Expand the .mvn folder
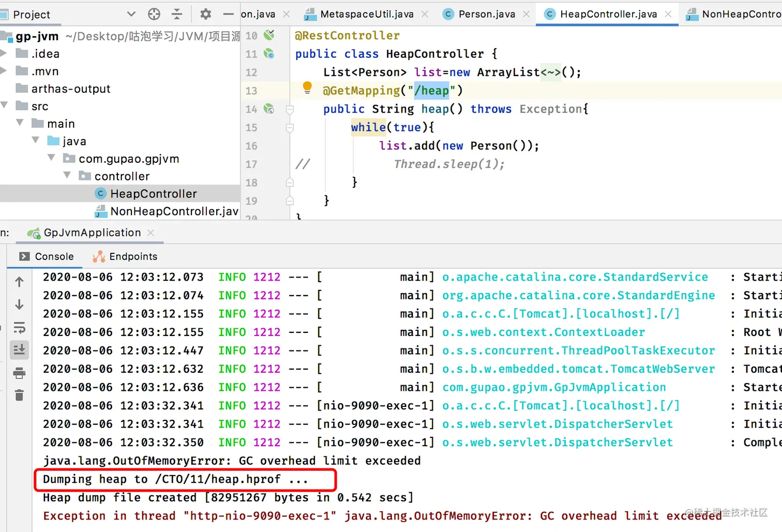Viewport: 782px width, 532px height. point(3,71)
